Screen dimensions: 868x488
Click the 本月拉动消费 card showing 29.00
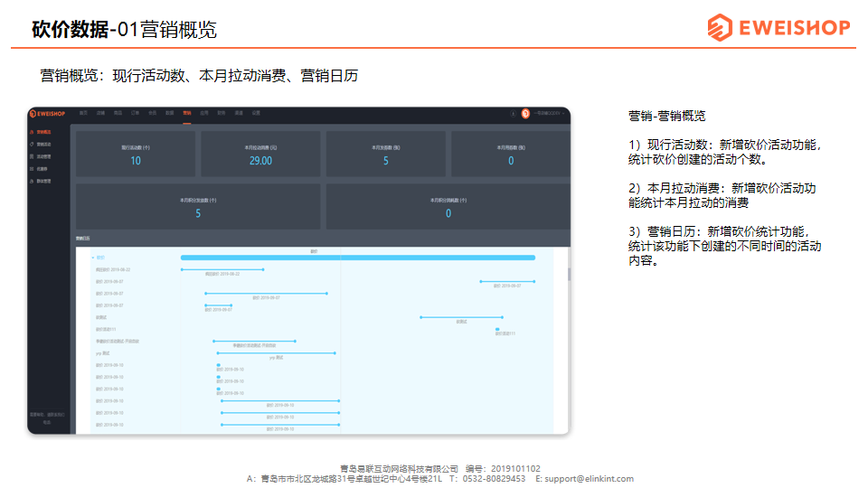[x=260, y=155]
